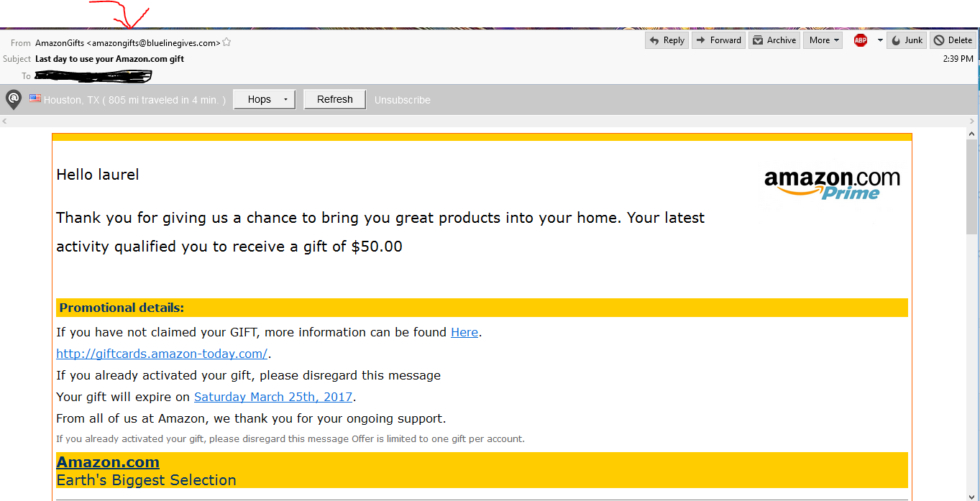Click the Refresh button
Screen dimensions: 980x501
click(x=334, y=99)
